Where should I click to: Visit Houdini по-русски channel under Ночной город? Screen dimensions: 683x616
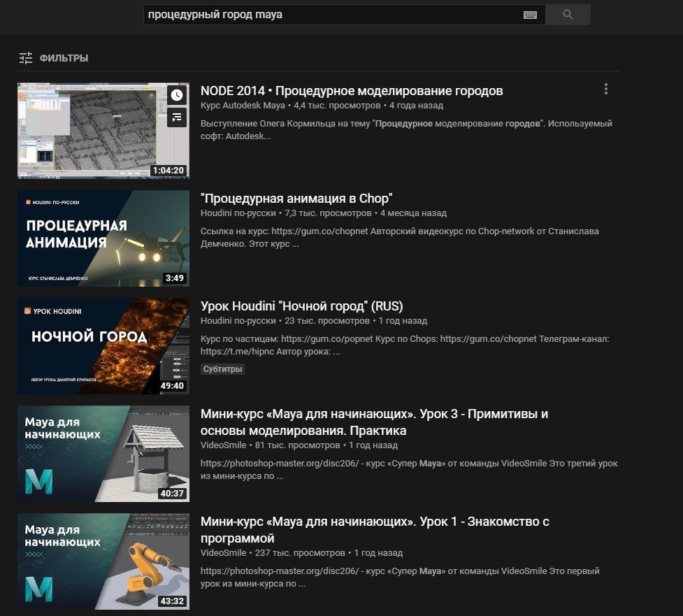click(x=238, y=321)
